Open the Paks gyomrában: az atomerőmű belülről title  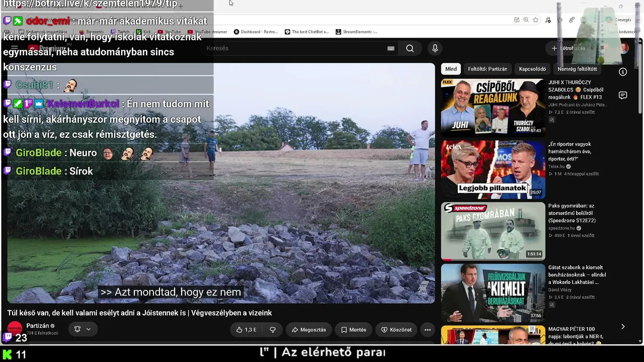pyautogui.click(x=572, y=213)
